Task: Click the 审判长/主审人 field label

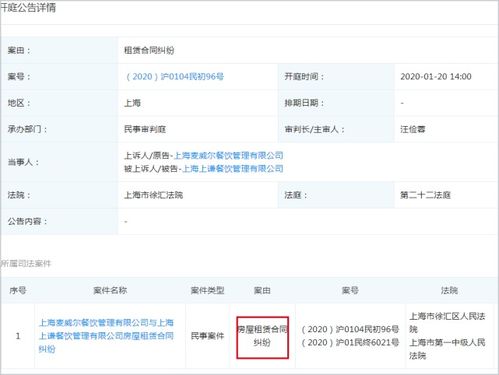Action: pos(314,129)
